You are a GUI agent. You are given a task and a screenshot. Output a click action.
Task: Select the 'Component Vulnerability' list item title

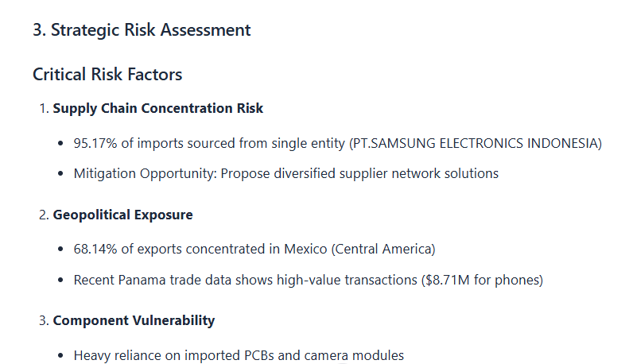134,321
